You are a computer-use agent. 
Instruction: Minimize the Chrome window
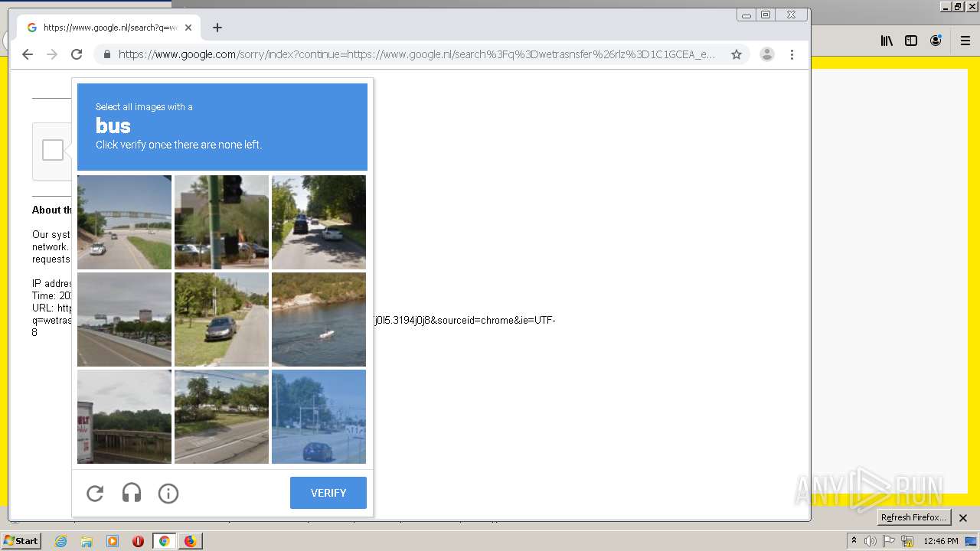746,15
